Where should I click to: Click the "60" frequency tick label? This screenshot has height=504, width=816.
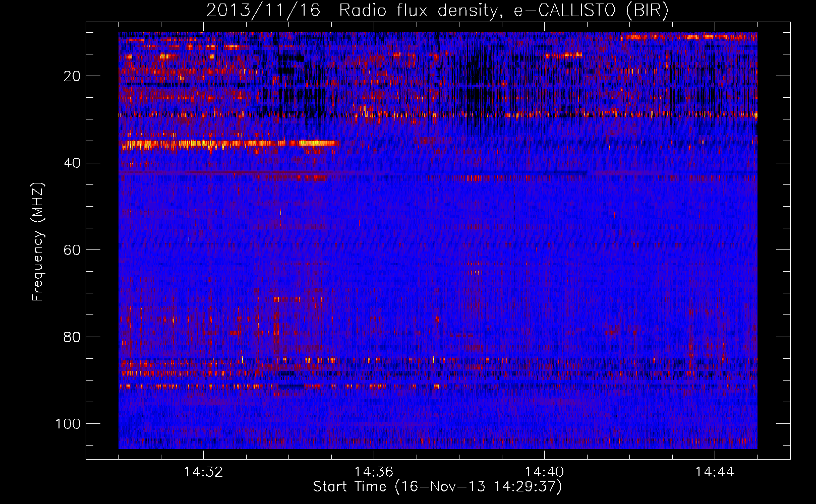[x=73, y=250]
